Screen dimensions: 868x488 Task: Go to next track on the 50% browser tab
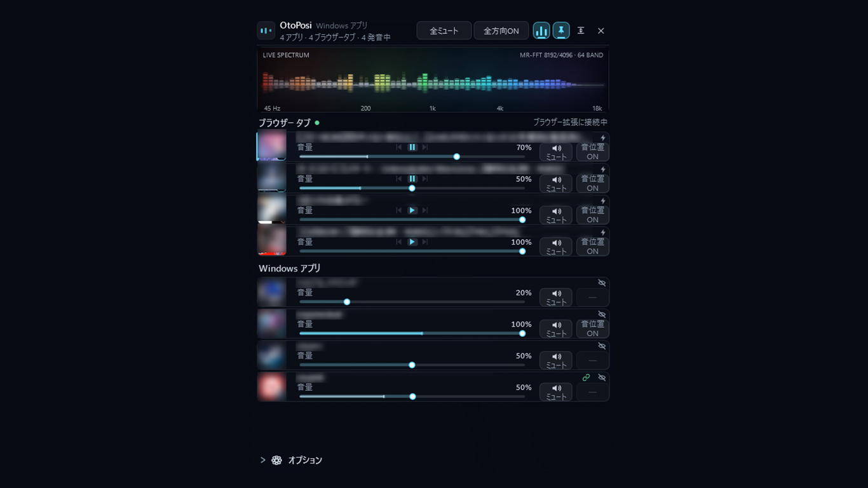(425, 179)
